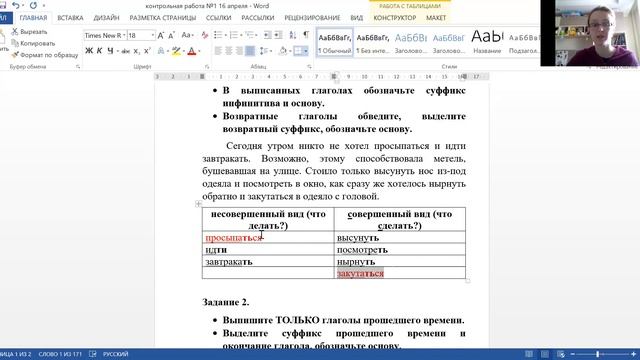Open the word count СЛОВО 1 ИЗ 171 status

click(60, 354)
